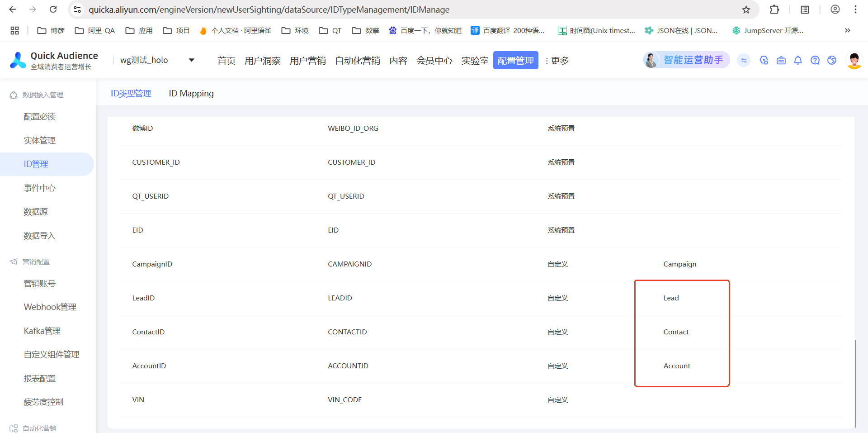Open notifications bell icon

click(x=798, y=60)
